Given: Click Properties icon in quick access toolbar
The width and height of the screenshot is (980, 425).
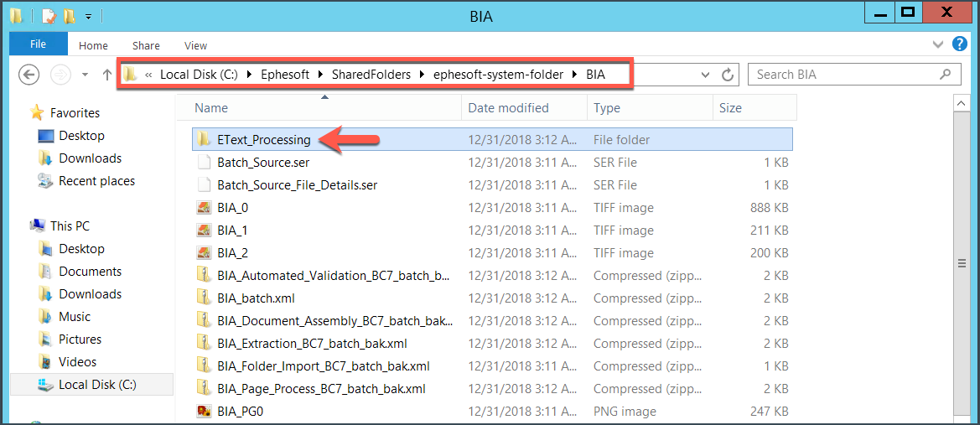Looking at the screenshot, I should click(48, 17).
